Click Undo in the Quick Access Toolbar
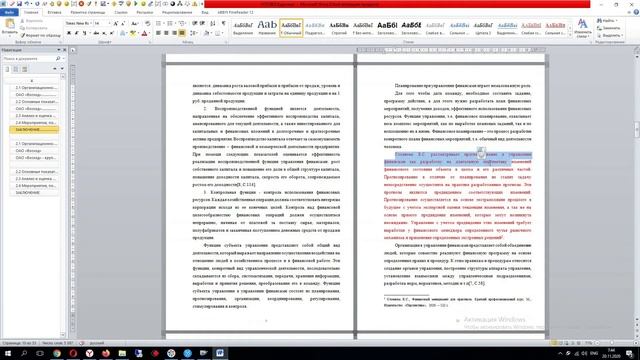This screenshot has height=360, width=640. 27,4
